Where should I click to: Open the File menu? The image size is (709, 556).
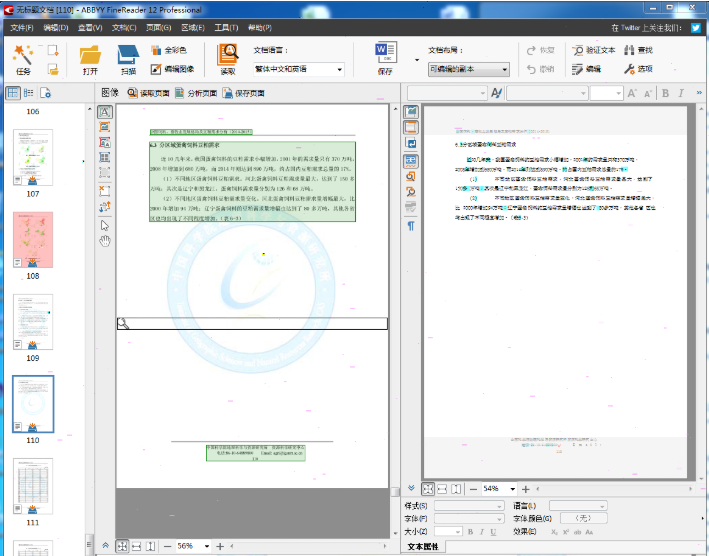pos(22,28)
